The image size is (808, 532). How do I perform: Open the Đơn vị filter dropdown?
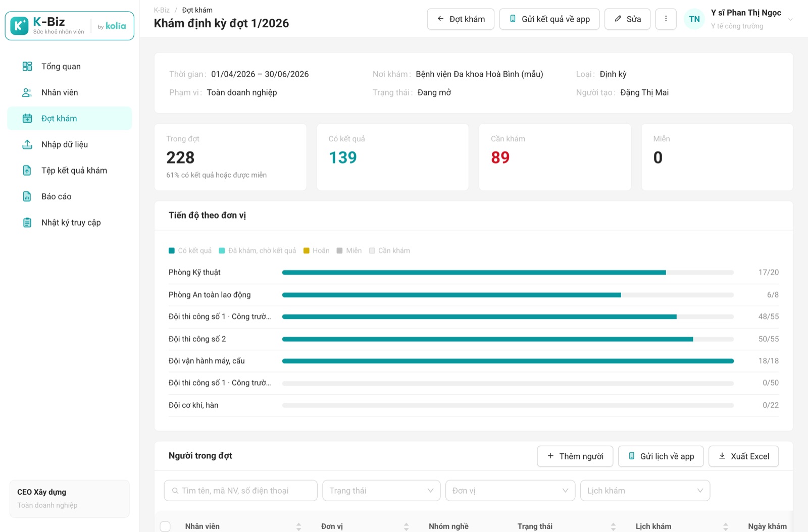coord(510,491)
